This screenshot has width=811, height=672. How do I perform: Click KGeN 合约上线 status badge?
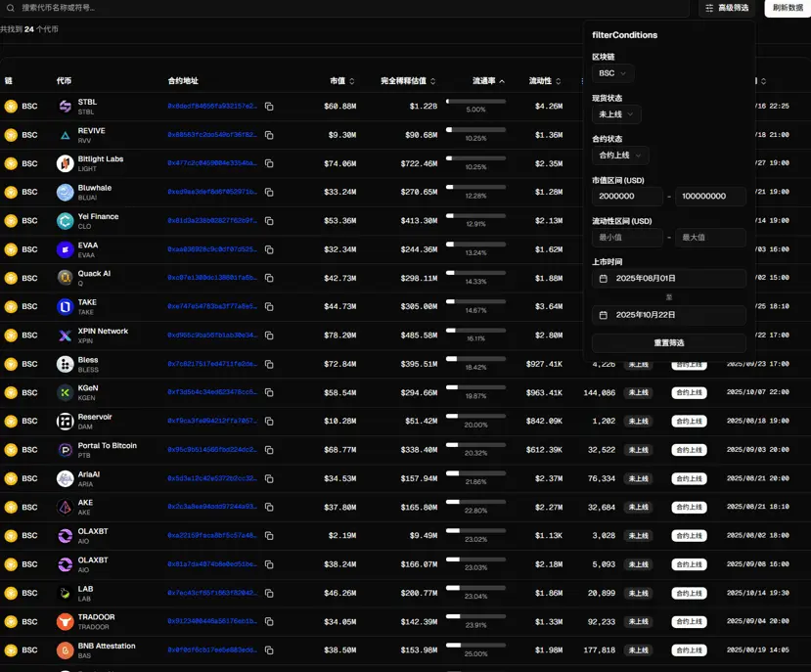coord(689,392)
